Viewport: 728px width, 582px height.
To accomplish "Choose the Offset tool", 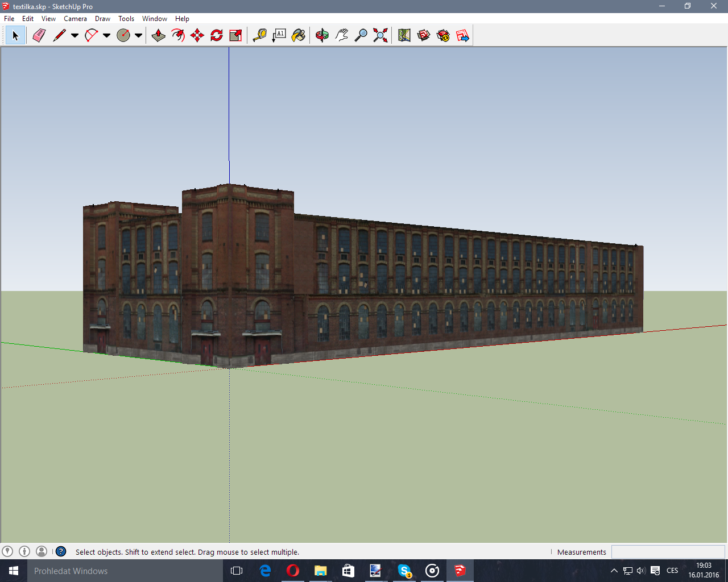I will (x=178, y=35).
